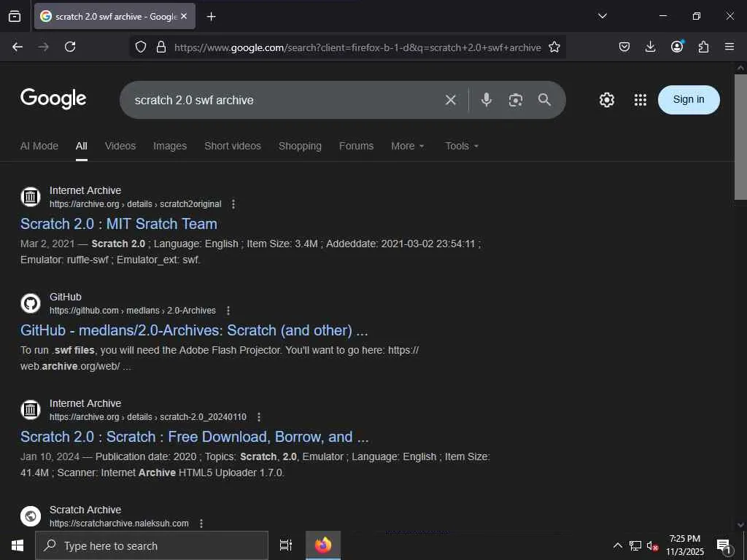Click the scrollbar down arrow
Image resolution: width=747 pixels, height=560 pixels.
(x=740, y=525)
